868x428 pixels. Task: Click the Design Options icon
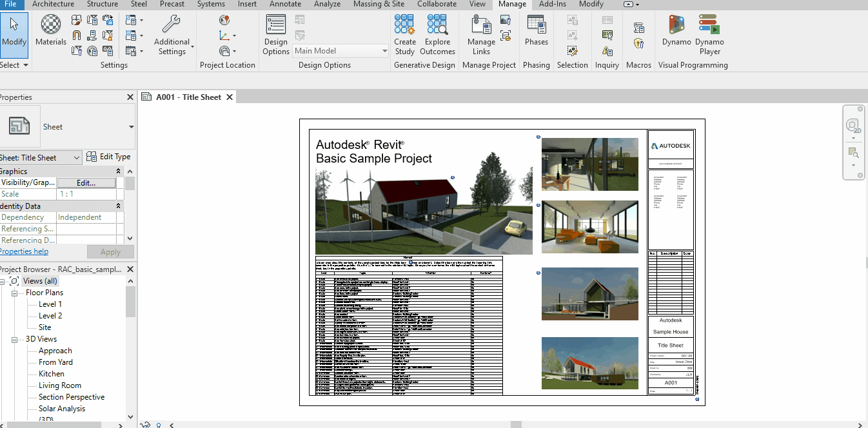click(x=276, y=35)
